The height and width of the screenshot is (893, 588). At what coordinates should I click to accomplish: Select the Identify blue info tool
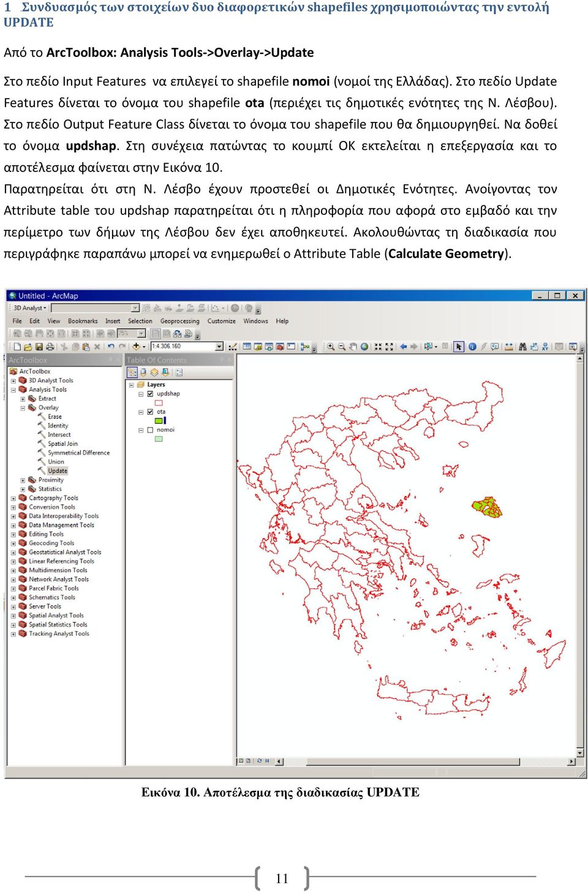pos(472,347)
